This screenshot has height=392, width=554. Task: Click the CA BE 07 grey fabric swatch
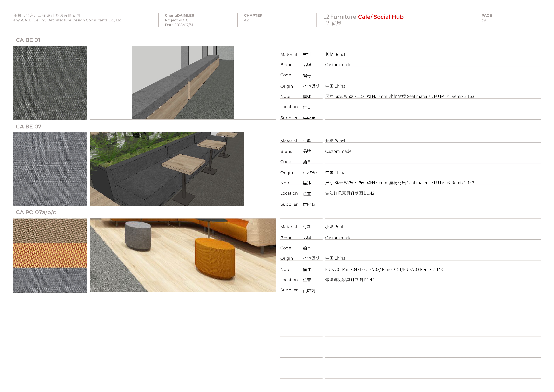tap(50, 169)
